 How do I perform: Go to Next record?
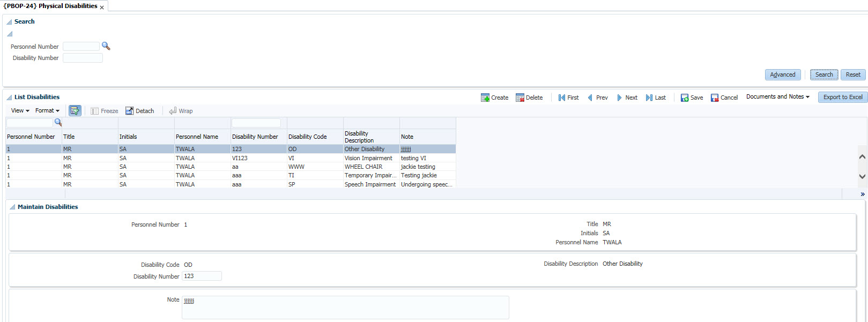[620, 98]
